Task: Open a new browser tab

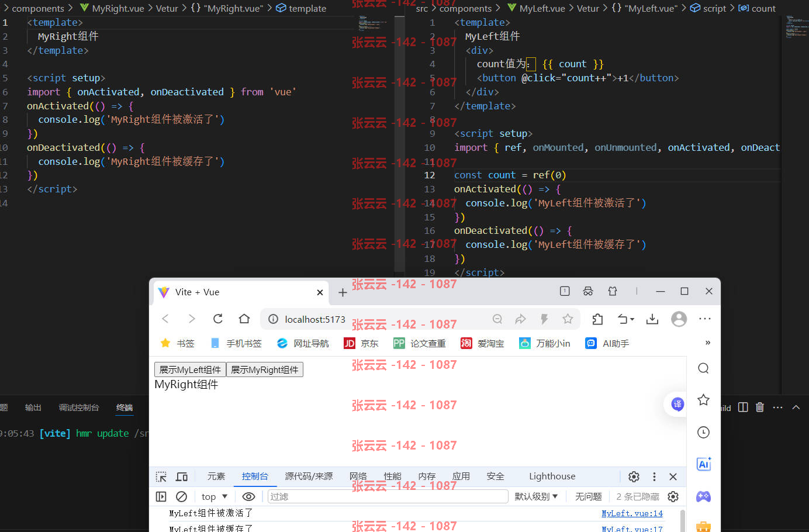Action: coord(343,292)
